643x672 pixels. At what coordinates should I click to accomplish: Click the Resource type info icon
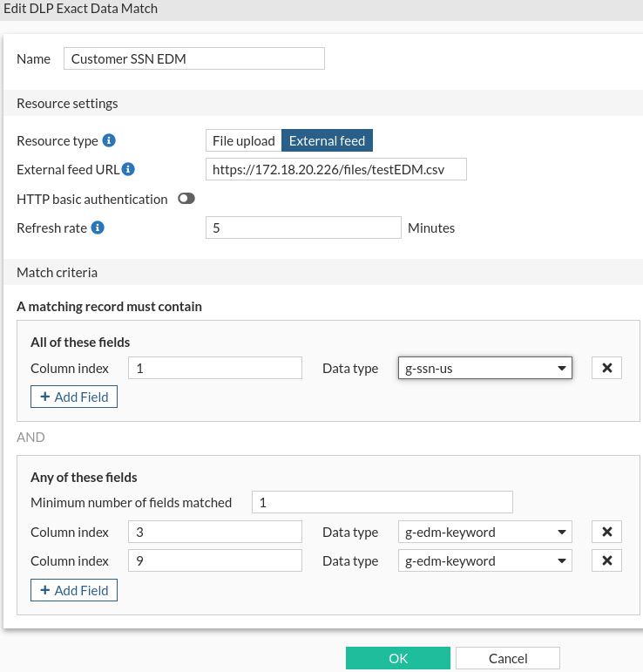click(x=109, y=140)
